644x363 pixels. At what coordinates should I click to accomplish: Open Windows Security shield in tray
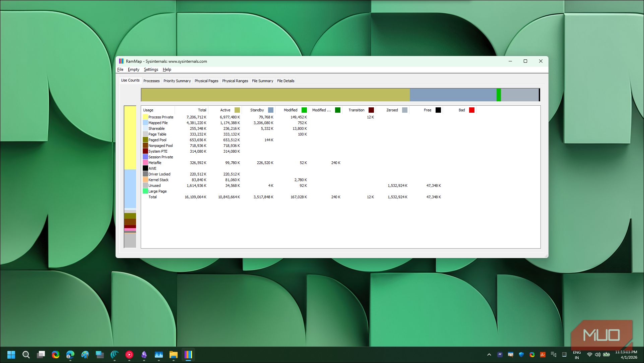[x=521, y=355]
